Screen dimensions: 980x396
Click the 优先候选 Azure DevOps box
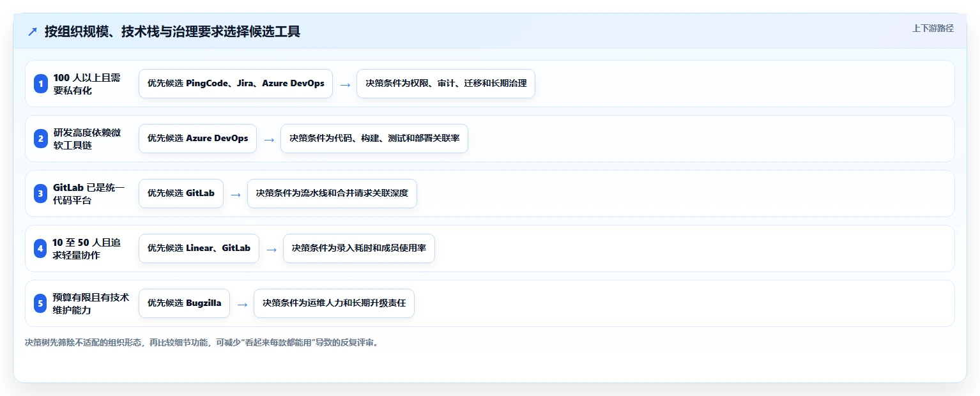(x=197, y=139)
